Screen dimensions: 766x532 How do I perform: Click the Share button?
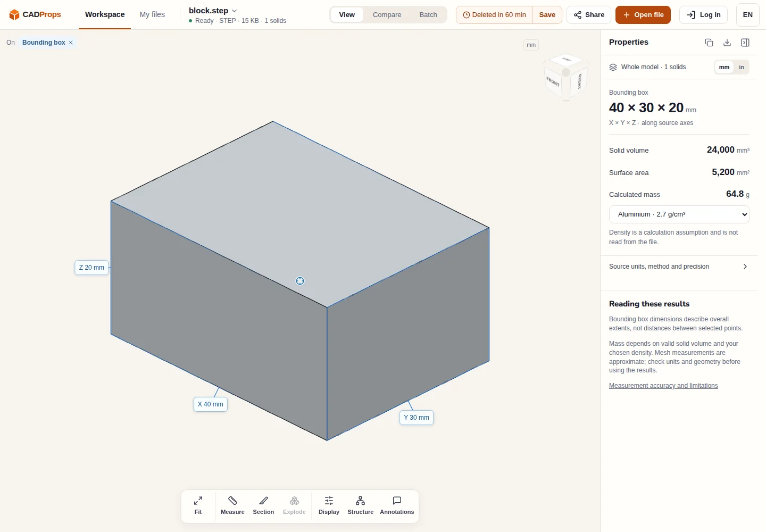click(x=589, y=15)
